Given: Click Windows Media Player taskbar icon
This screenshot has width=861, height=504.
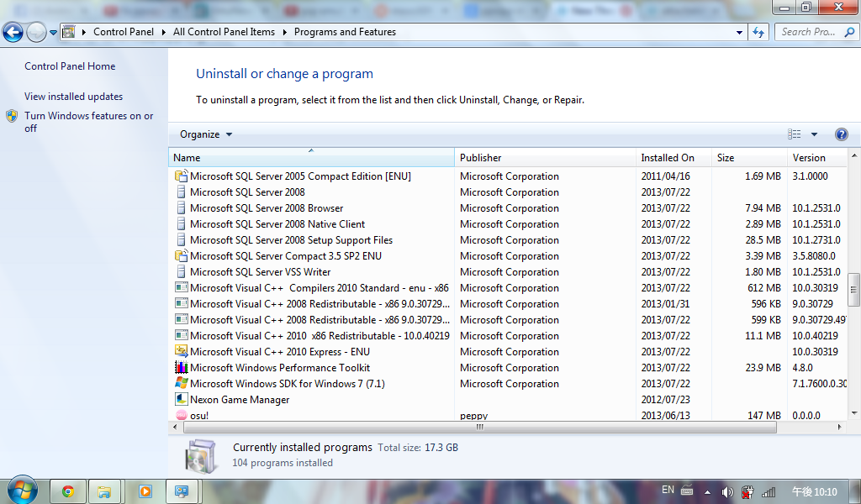Looking at the screenshot, I should click(x=145, y=491).
